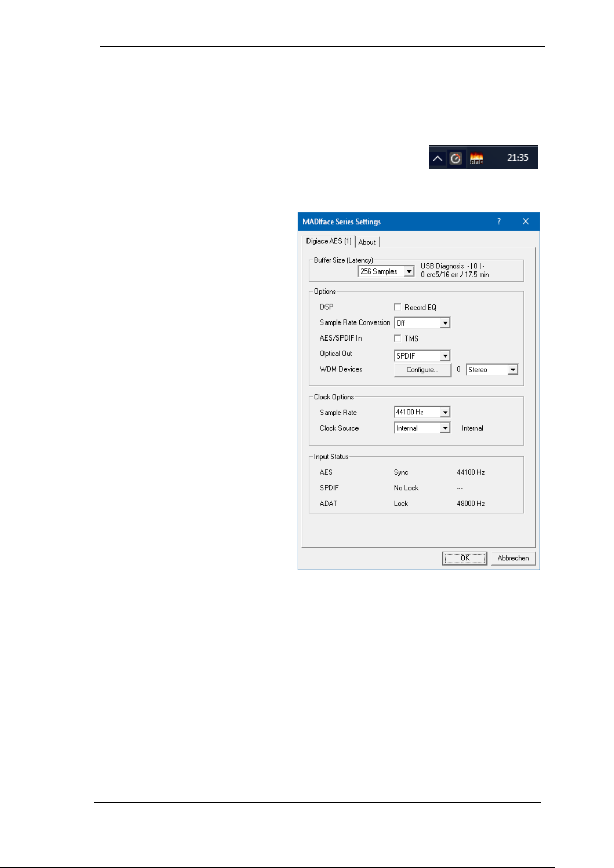Click the AES 44100 Hz value

(471, 472)
